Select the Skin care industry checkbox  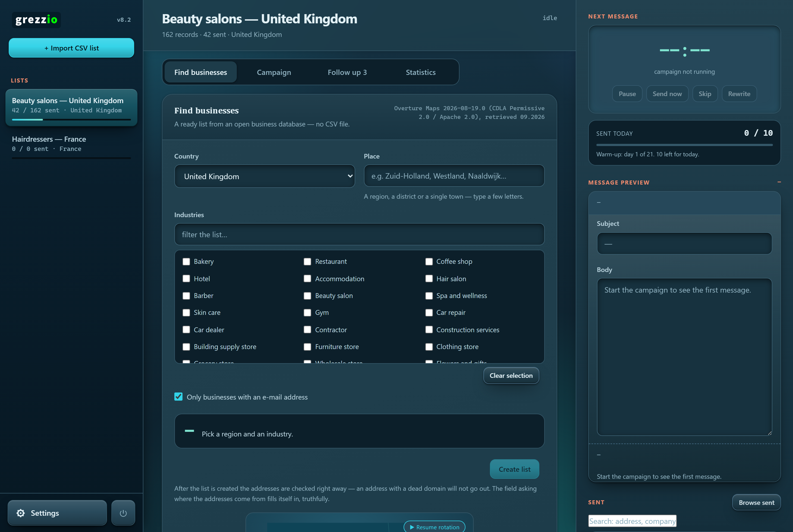coord(186,312)
